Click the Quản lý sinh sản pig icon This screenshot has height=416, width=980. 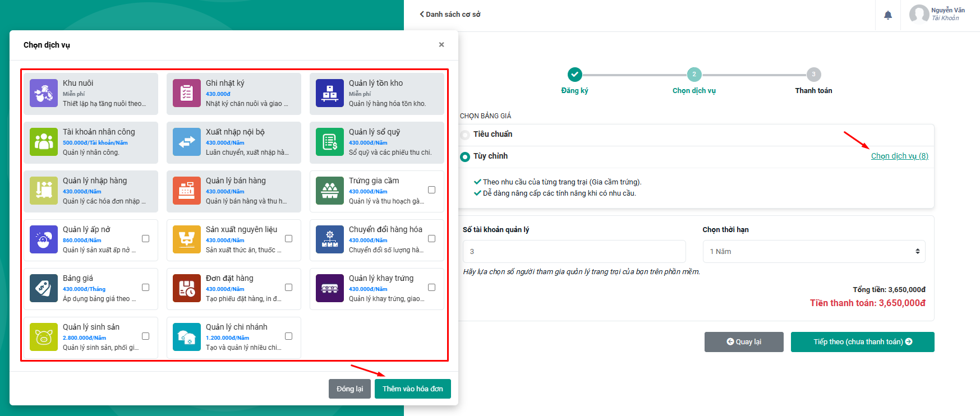pyautogui.click(x=44, y=337)
